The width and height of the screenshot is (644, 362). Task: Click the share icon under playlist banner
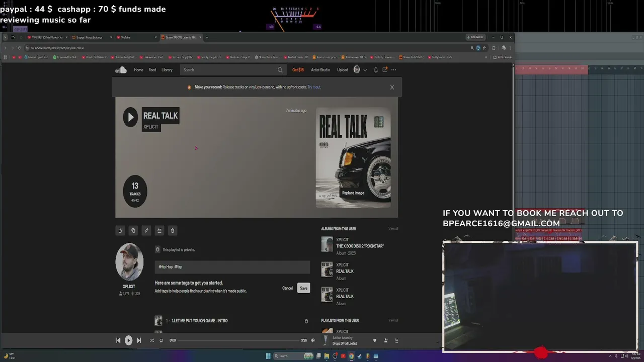pyautogui.click(x=120, y=230)
